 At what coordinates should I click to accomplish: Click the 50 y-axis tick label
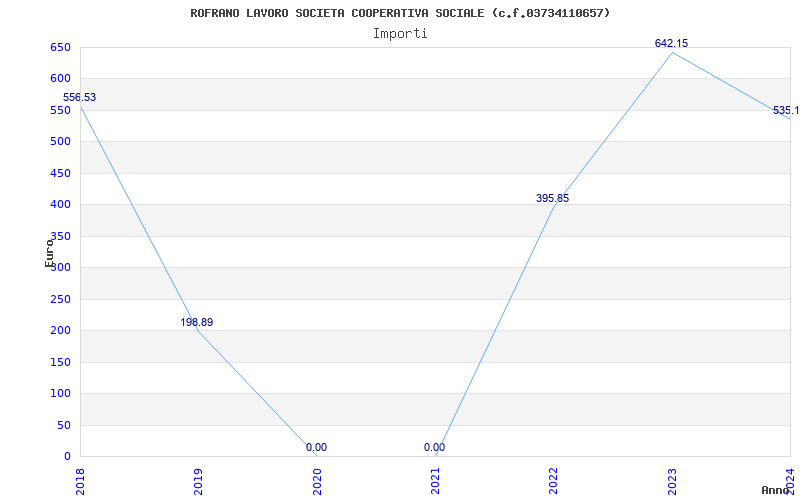pos(63,425)
